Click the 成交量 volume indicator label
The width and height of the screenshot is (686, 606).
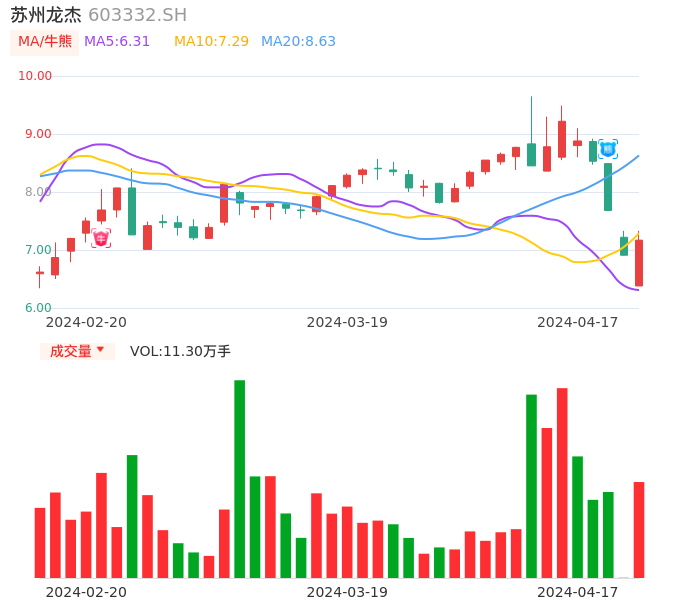(x=70, y=351)
